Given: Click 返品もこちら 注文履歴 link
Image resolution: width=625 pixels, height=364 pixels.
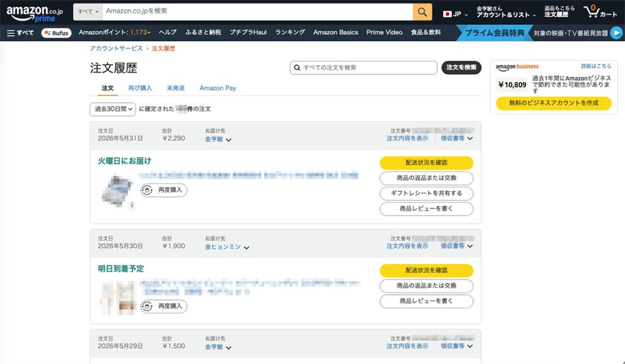Looking at the screenshot, I should pyautogui.click(x=559, y=12).
